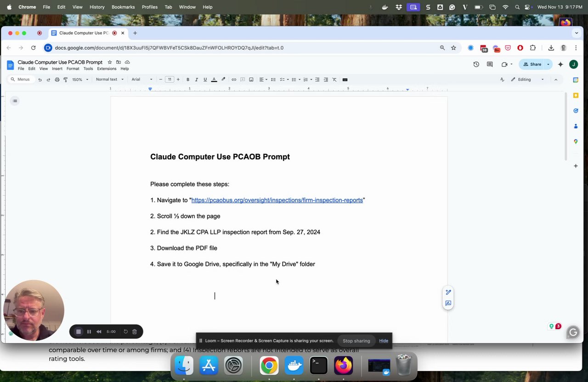588x382 pixels.
Task: Follow the pcaobus.org inspection reports link
Action: point(277,200)
